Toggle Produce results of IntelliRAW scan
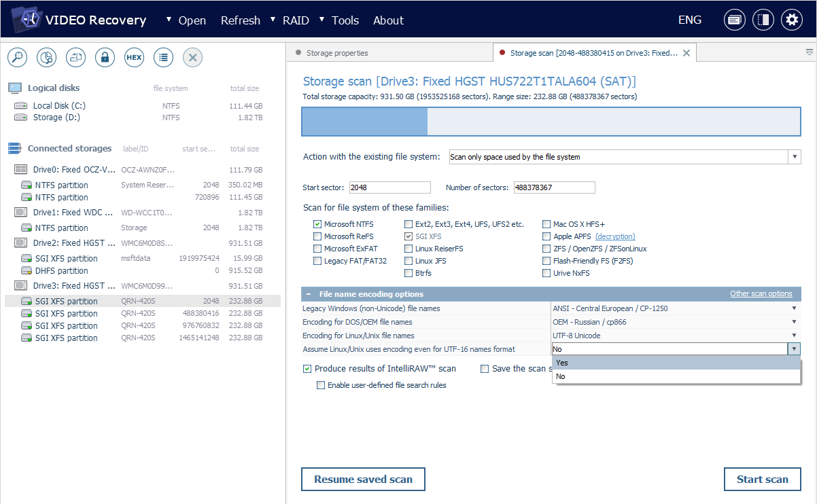This screenshot has height=504, width=817. coord(307,369)
